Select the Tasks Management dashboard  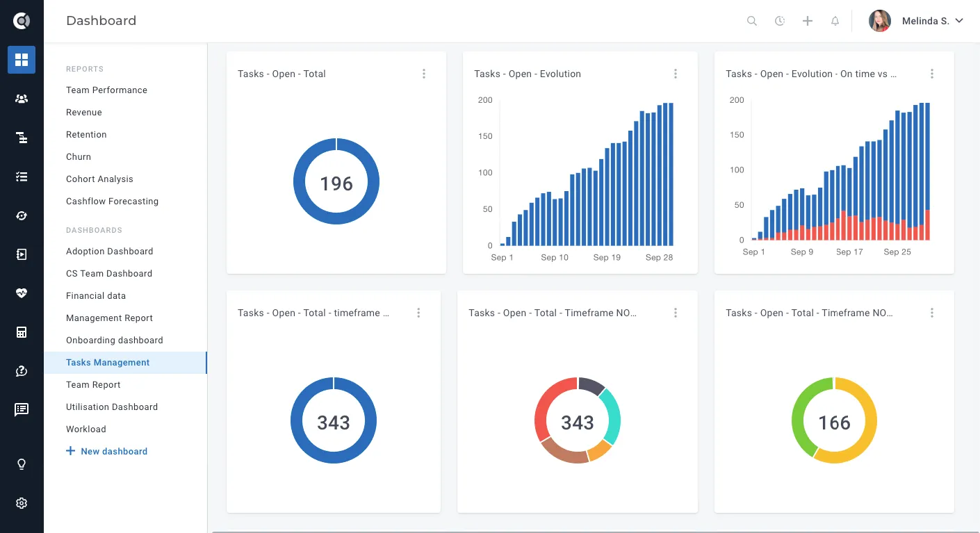click(125, 363)
